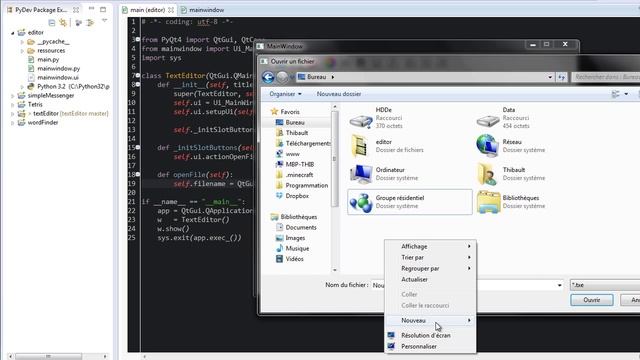Expand the simpleMessenger project
Screen dimensions: 640x360
[x=13, y=96]
